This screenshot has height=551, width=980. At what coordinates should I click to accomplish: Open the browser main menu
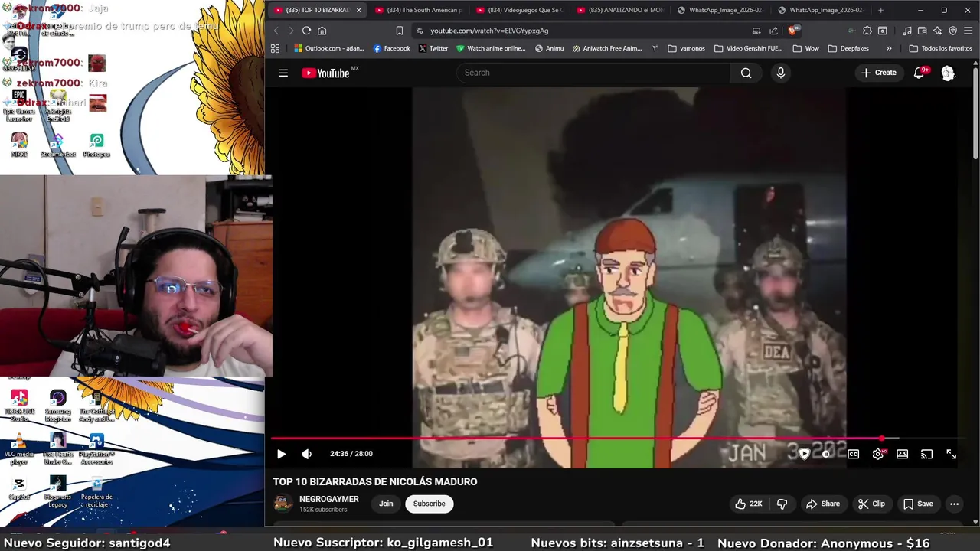[968, 31]
